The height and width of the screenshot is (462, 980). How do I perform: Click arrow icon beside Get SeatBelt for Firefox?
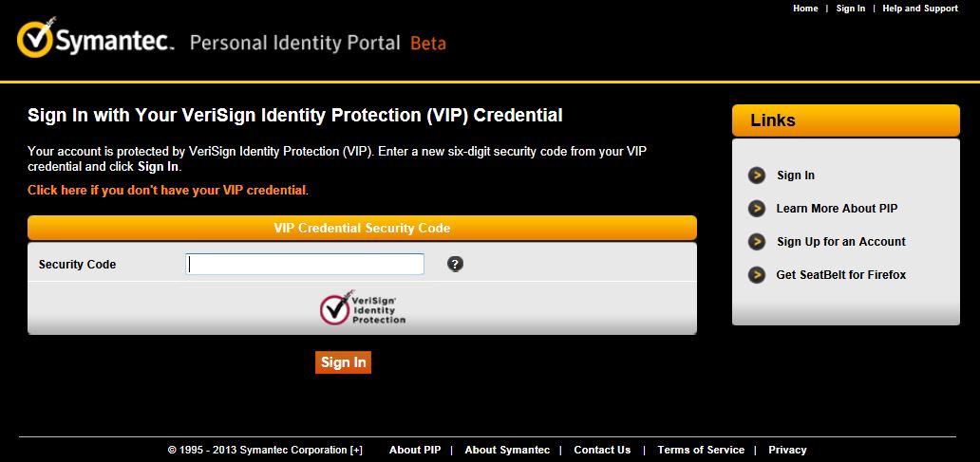757,275
